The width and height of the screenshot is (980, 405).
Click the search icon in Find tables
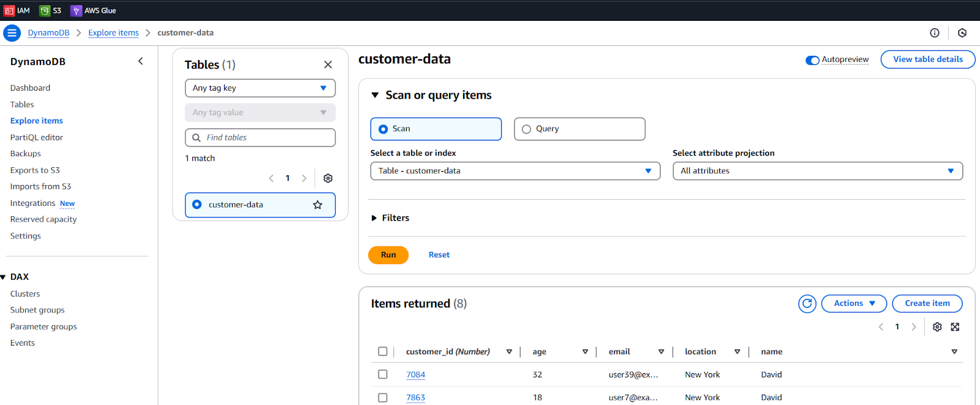(x=197, y=138)
